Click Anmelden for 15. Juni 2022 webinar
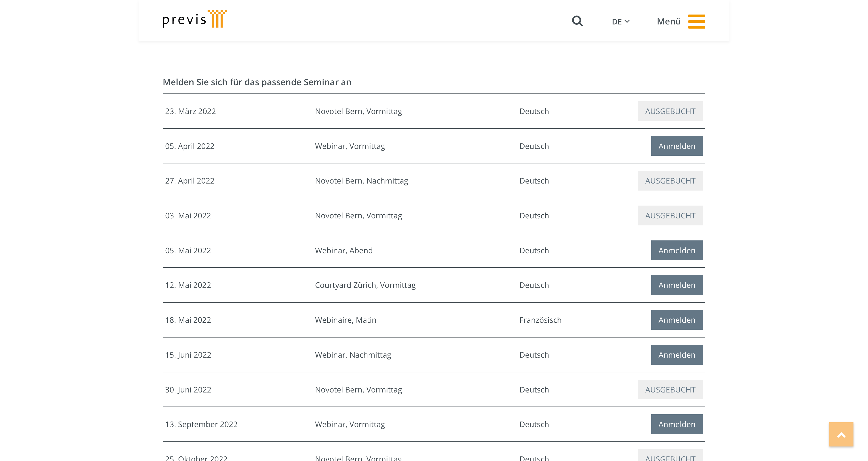 [677, 355]
